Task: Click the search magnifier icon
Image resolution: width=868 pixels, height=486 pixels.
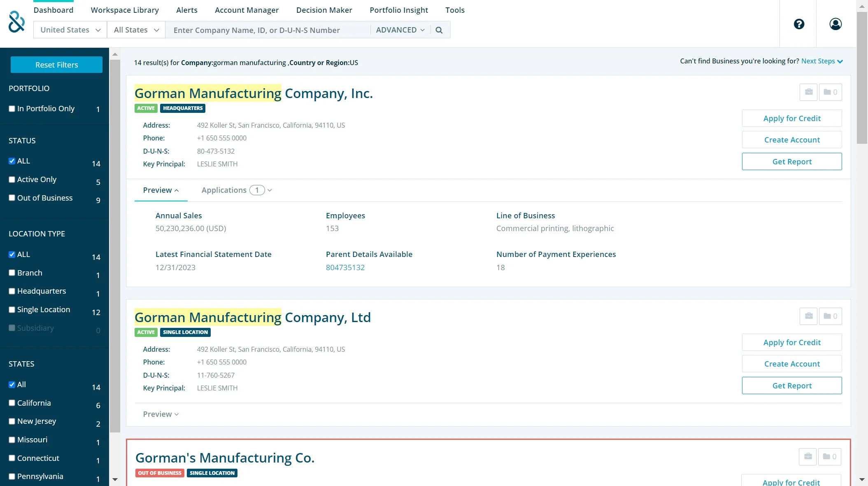Action: pyautogui.click(x=439, y=30)
